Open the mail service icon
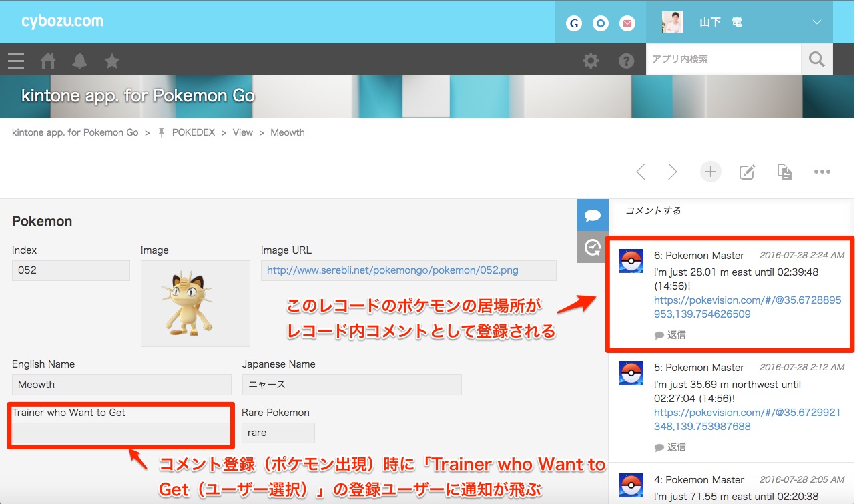 tap(627, 23)
